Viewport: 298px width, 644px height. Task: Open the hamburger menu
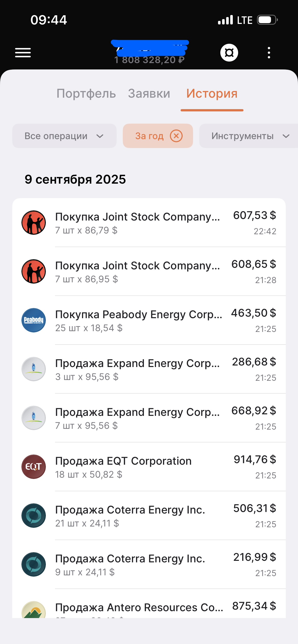click(23, 53)
